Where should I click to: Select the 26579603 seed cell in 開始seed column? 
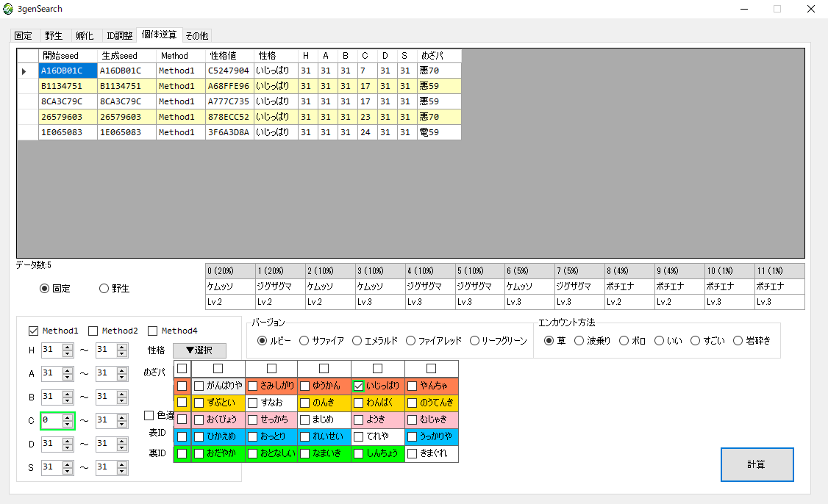[68, 117]
